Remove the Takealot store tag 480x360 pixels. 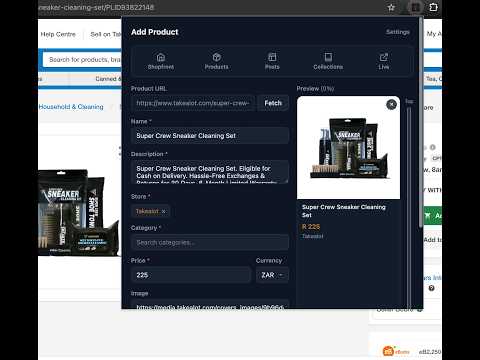pyautogui.click(x=164, y=211)
